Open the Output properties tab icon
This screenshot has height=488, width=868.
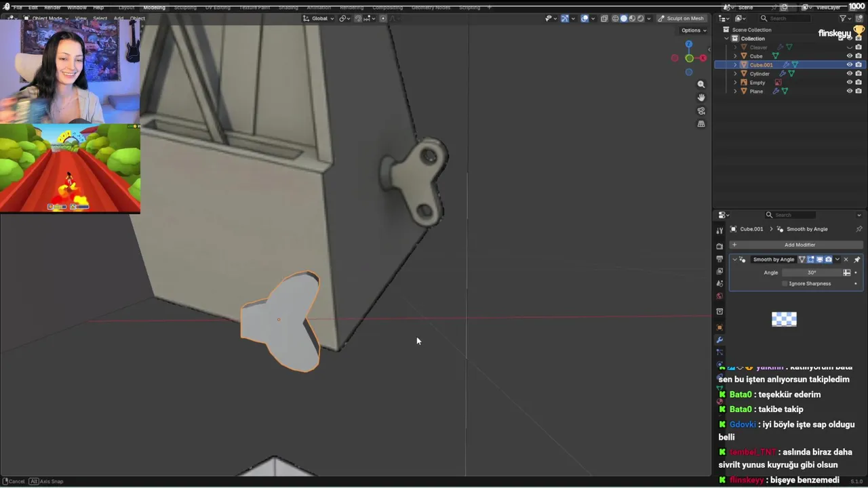tap(719, 259)
